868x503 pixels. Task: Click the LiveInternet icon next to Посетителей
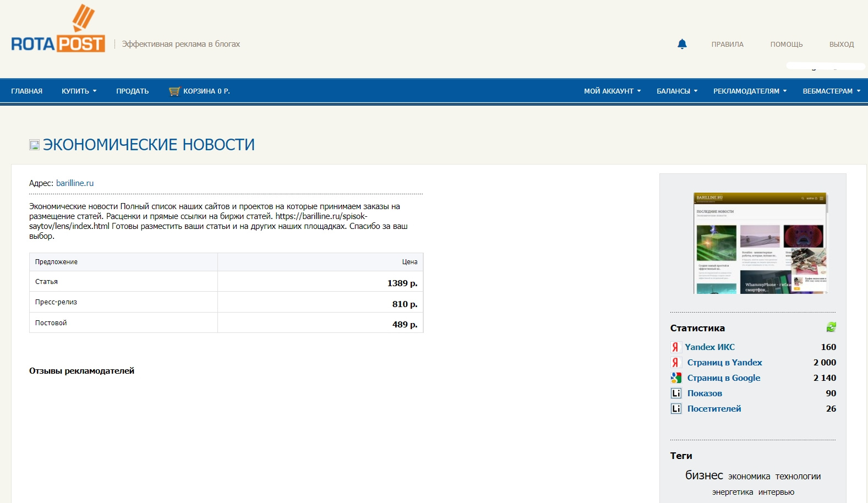pyautogui.click(x=676, y=409)
